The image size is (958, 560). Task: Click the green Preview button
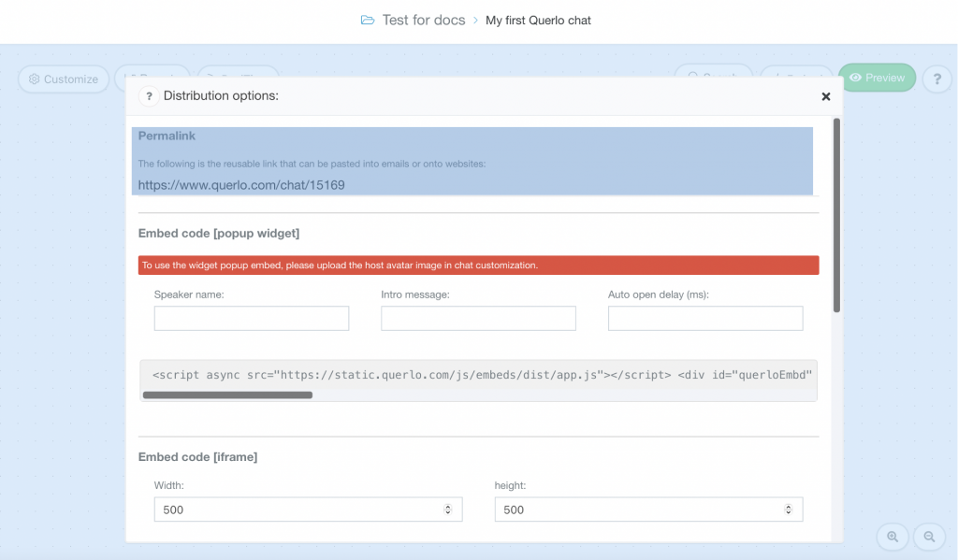(x=877, y=78)
